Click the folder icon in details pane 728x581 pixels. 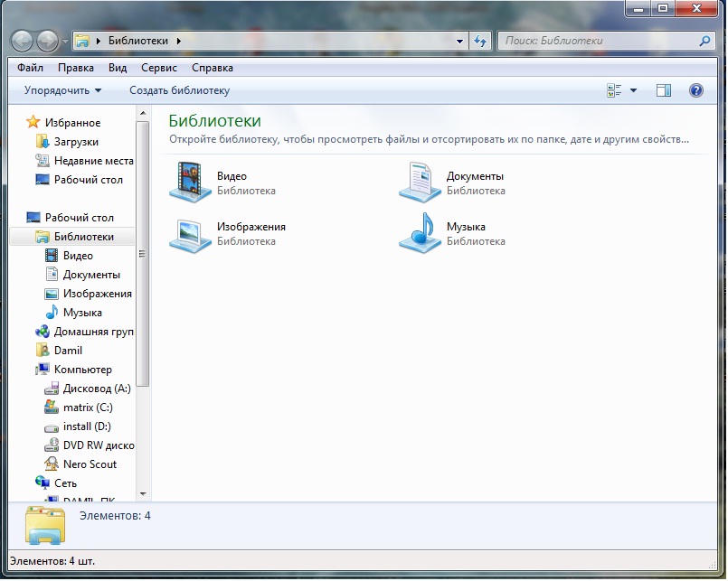[x=45, y=525]
